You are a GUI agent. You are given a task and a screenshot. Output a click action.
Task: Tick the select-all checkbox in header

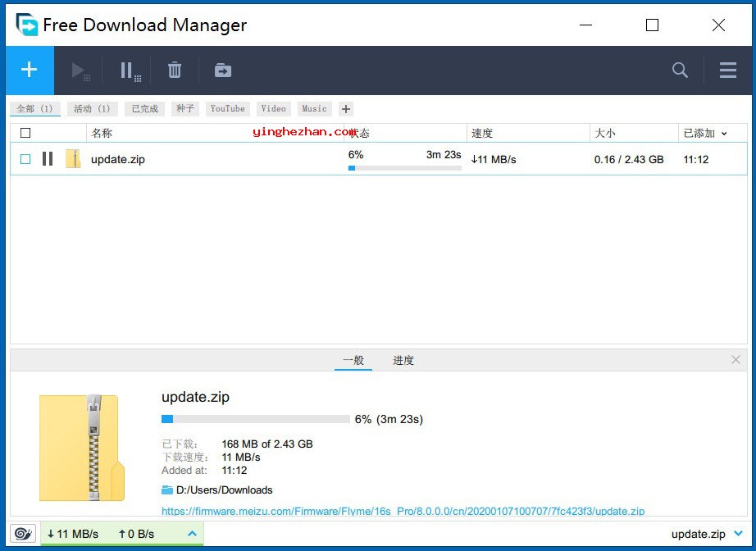pyautogui.click(x=25, y=133)
